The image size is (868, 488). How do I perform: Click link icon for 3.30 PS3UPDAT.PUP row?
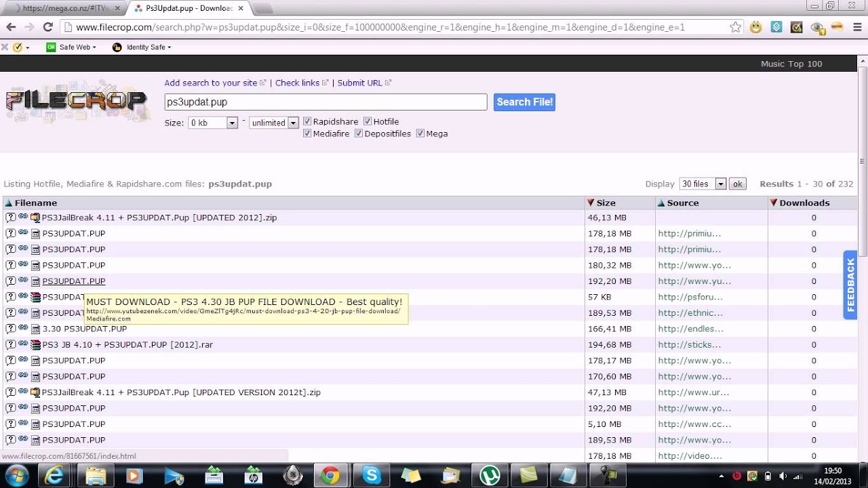tap(23, 328)
